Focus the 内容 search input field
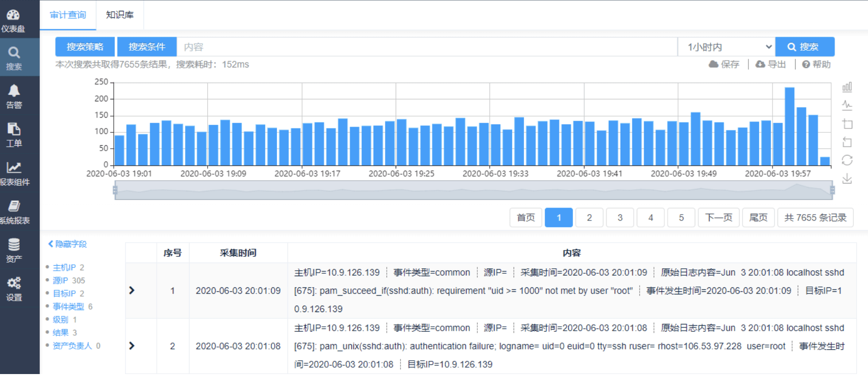This screenshot has height=377, width=868. [x=426, y=47]
